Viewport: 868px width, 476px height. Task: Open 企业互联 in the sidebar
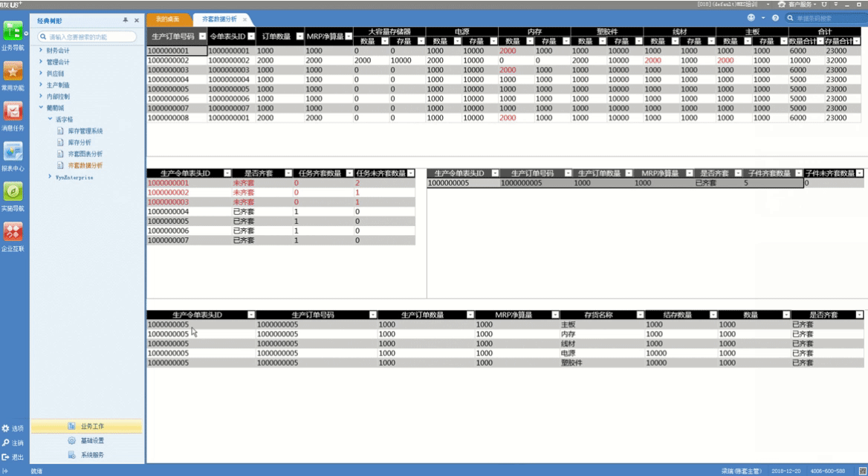pyautogui.click(x=13, y=237)
